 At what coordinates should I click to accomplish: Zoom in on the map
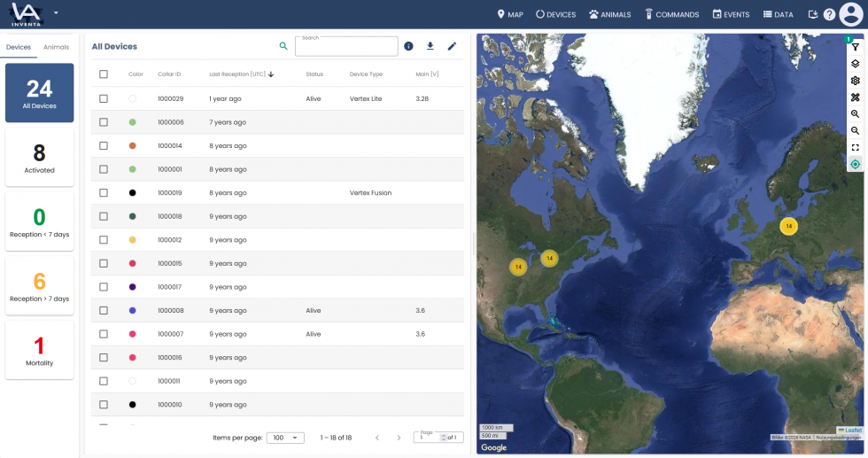[x=855, y=114]
